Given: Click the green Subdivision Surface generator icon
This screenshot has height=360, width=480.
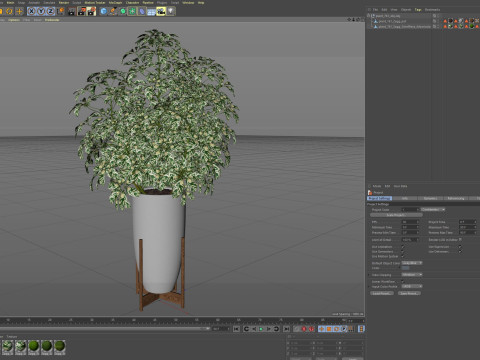Looking at the screenshot, I should (123, 11).
